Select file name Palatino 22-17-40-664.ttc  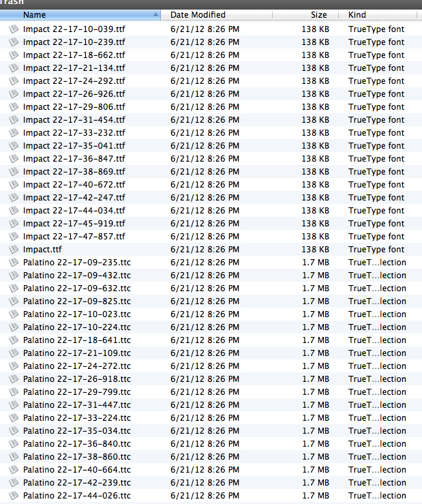tap(77, 470)
